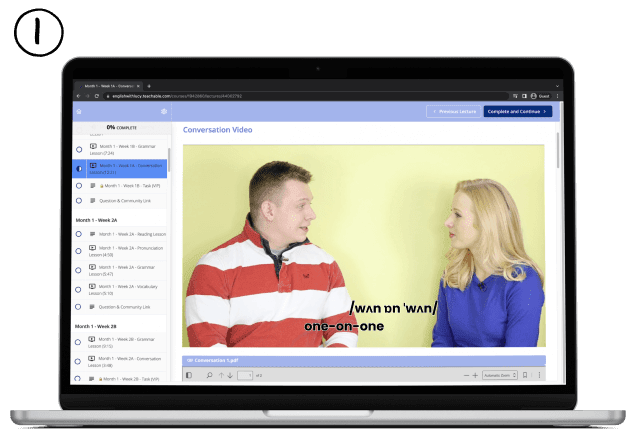Viewport: 644px width, 440px height.
Task: Toggle completion circle for Week 2B Grammar Lesson
Action: pos(79,342)
